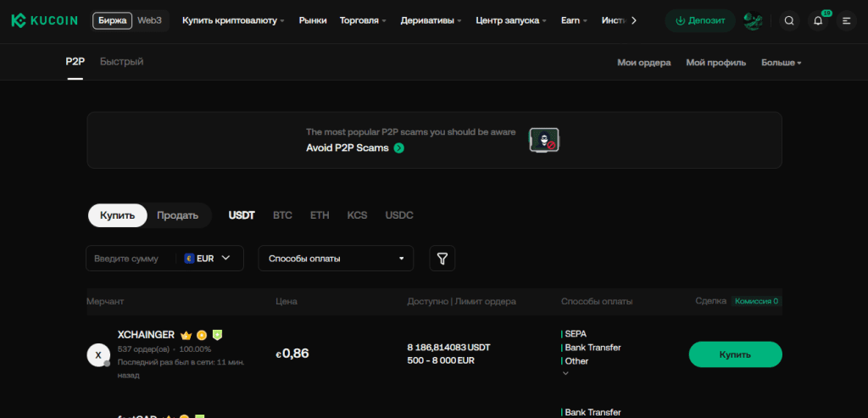Open the search magnifier icon
Image resolution: width=868 pixels, height=418 pixels.
(789, 21)
